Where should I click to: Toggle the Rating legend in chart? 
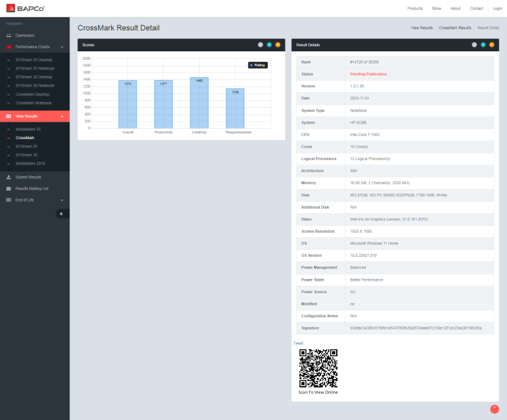coord(257,65)
